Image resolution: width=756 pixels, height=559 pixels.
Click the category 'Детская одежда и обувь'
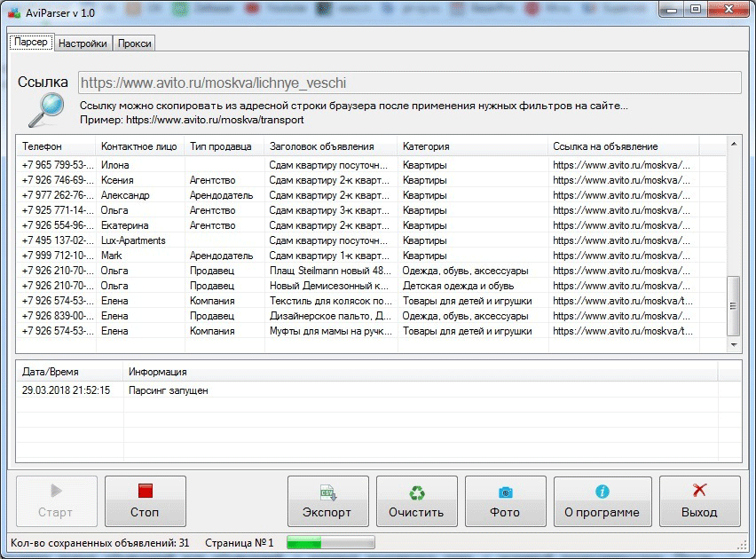click(458, 286)
